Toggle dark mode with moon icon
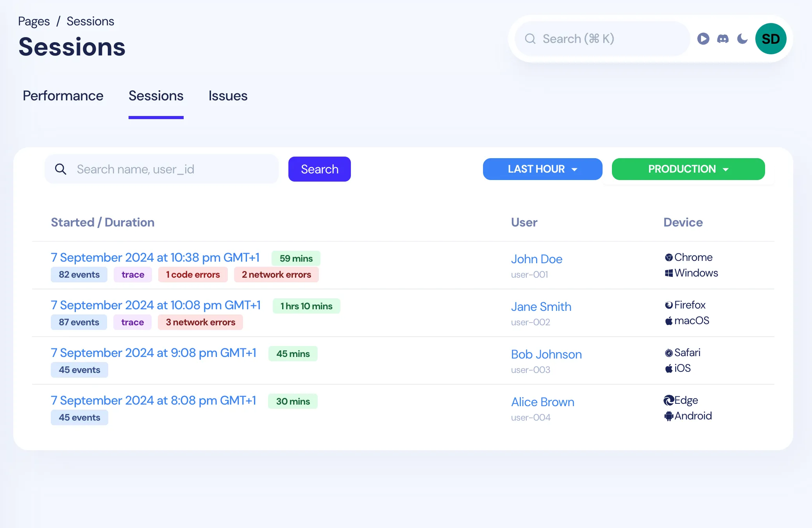 click(x=742, y=39)
